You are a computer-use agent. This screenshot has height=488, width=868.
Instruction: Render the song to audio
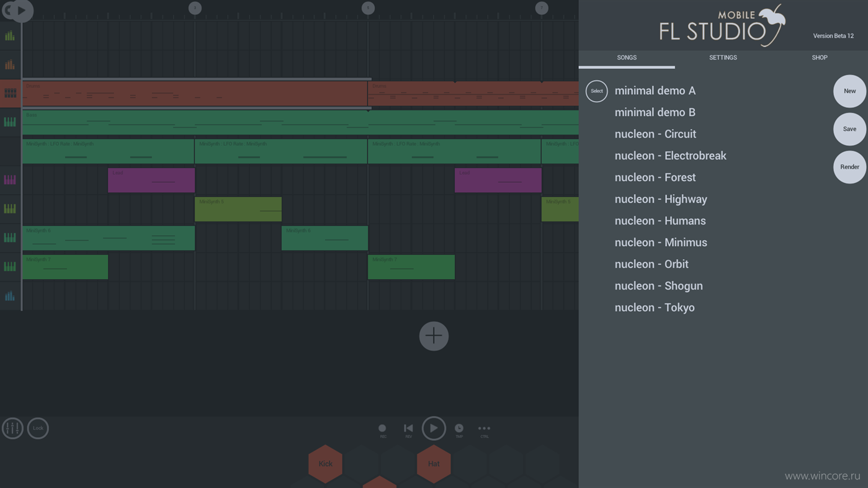coord(849,167)
